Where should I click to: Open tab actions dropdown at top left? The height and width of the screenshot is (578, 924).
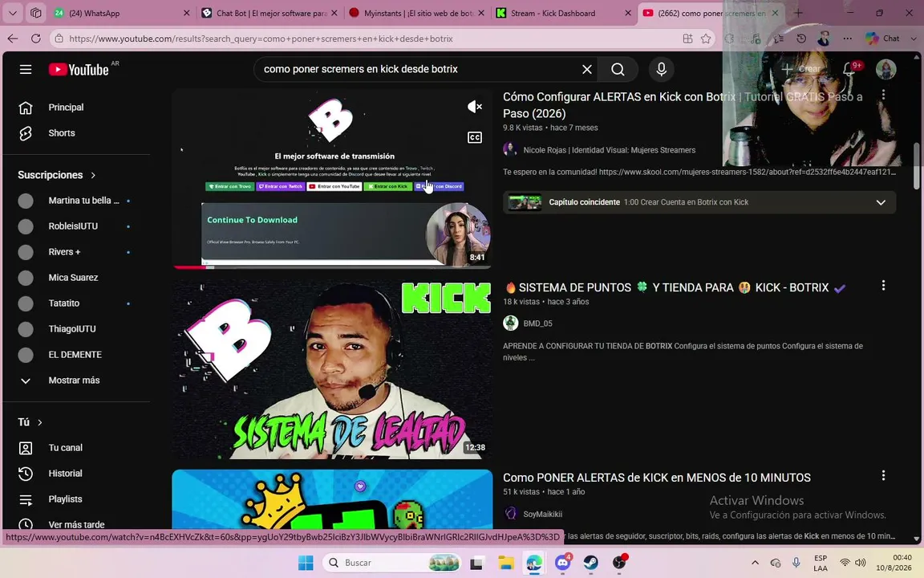tap(12, 13)
